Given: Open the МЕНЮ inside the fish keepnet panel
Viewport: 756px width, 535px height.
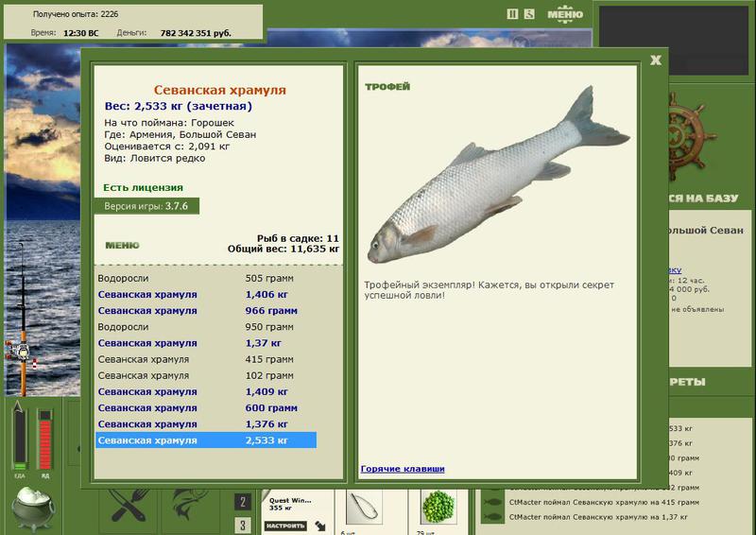Looking at the screenshot, I should [x=122, y=245].
